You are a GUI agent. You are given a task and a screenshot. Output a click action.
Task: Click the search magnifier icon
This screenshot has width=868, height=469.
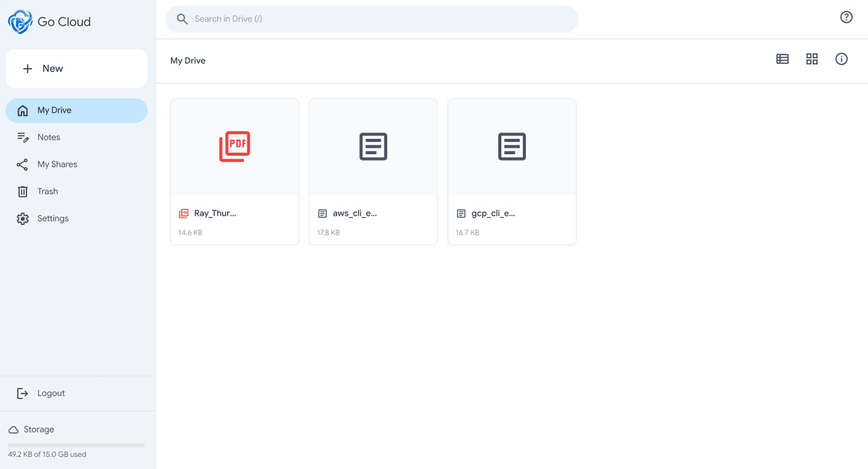182,19
